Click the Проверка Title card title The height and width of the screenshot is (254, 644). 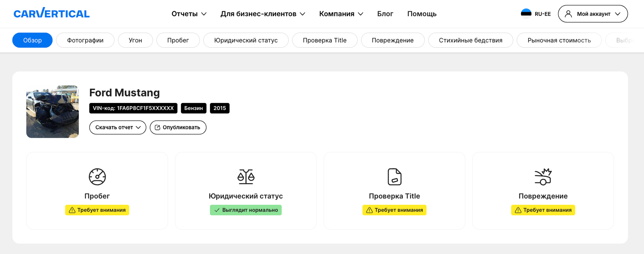click(394, 196)
